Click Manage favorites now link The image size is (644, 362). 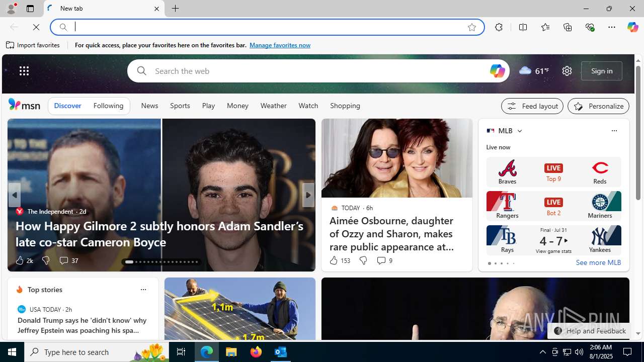pyautogui.click(x=280, y=45)
